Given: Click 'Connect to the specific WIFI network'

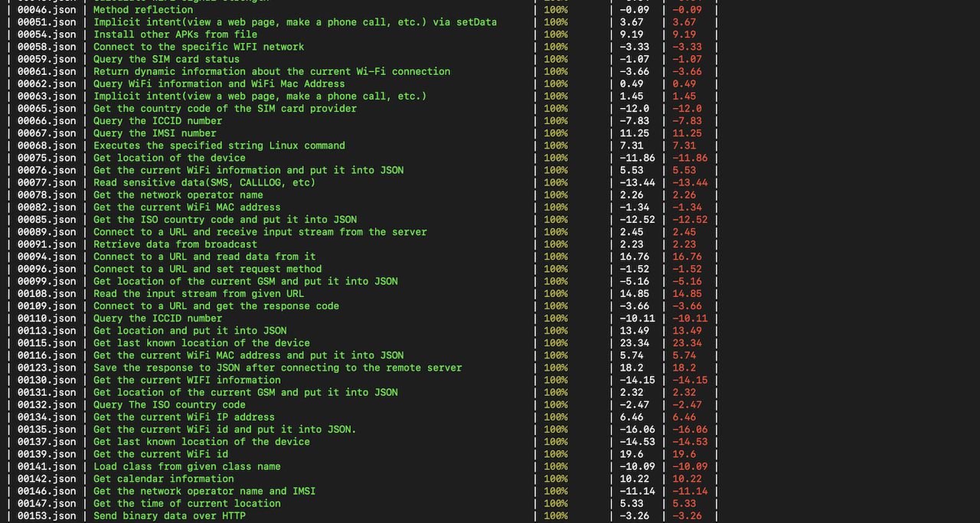Looking at the screenshot, I should pyautogui.click(x=199, y=47).
